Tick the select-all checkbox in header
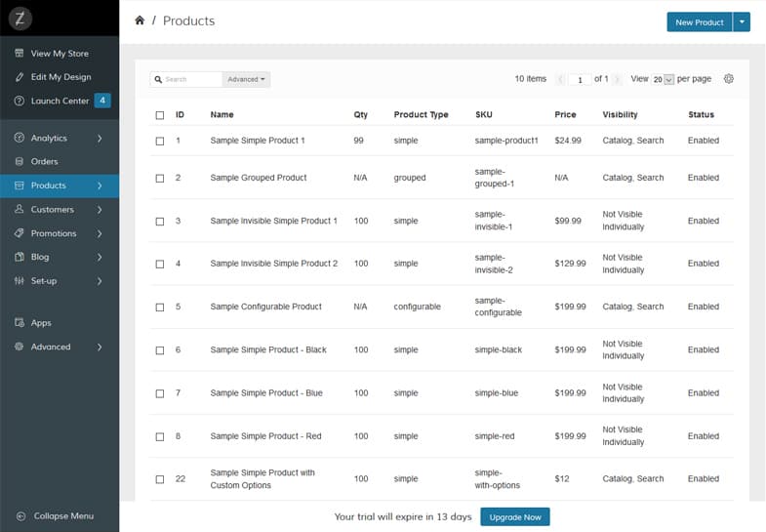 click(160, 115)
